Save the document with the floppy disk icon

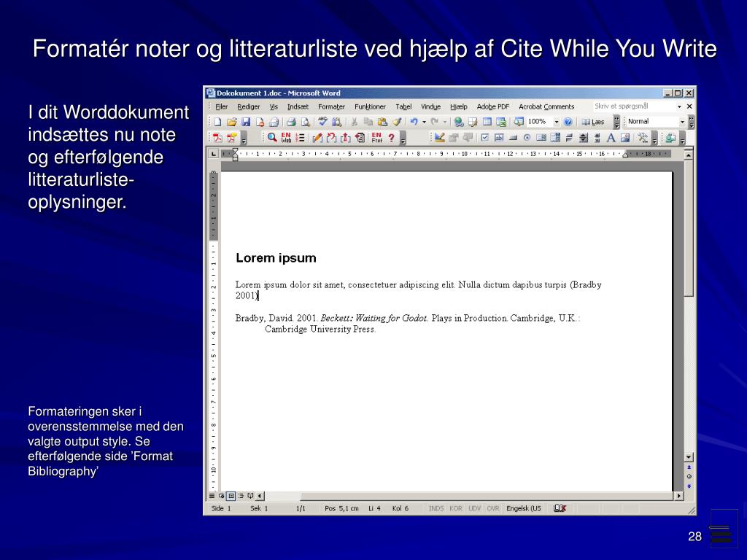tap(245, 122)
